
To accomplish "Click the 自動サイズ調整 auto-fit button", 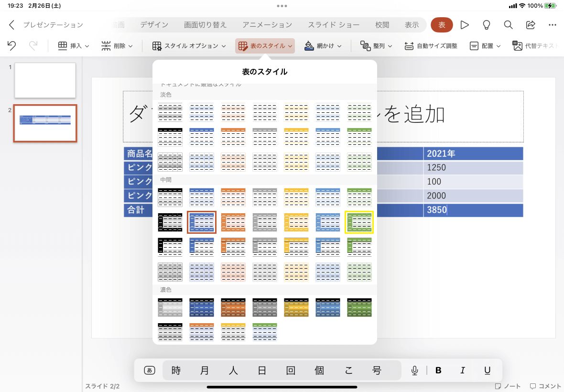I will (431, 46).
